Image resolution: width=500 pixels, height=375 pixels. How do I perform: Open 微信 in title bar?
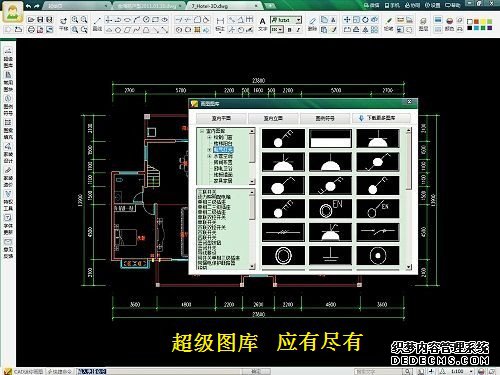[x=372, y=5]
